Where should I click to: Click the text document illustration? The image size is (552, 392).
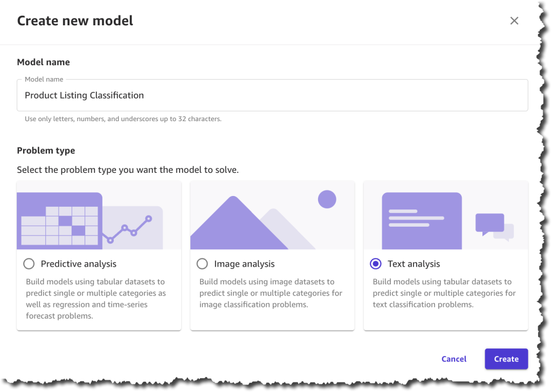[x=422, y=221]
